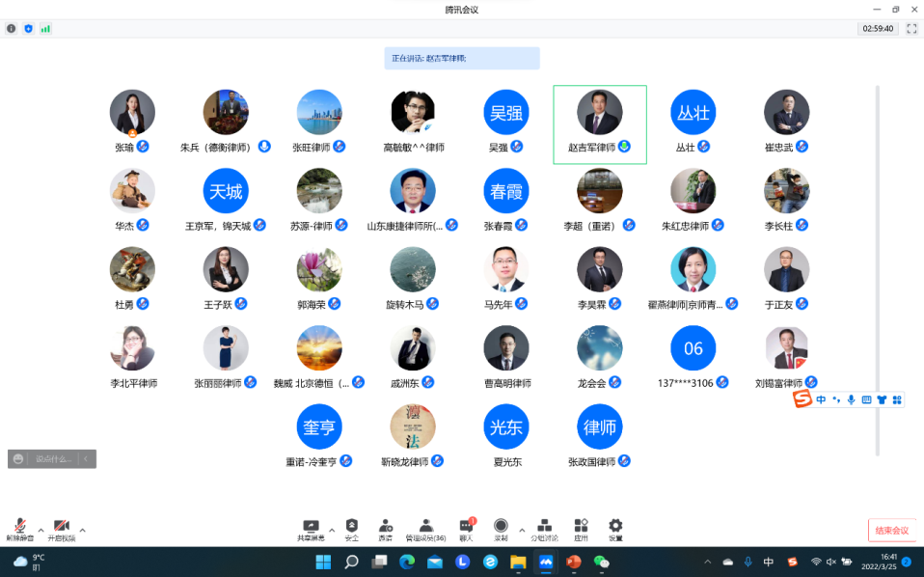924x577 pixels.
Task: Start recording with the Record icon
Action: (x=501, y=528)
